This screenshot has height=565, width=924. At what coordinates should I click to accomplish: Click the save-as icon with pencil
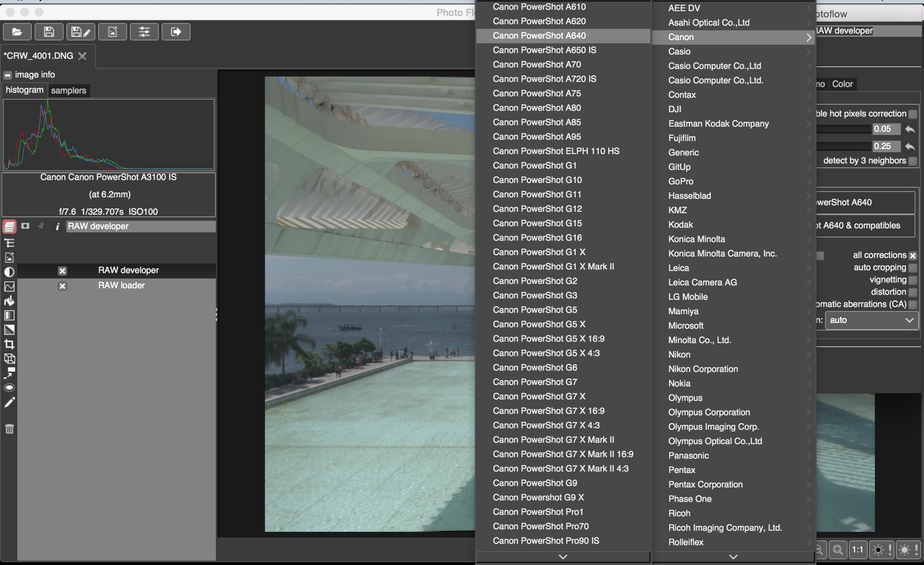click(x=80, y=32)
